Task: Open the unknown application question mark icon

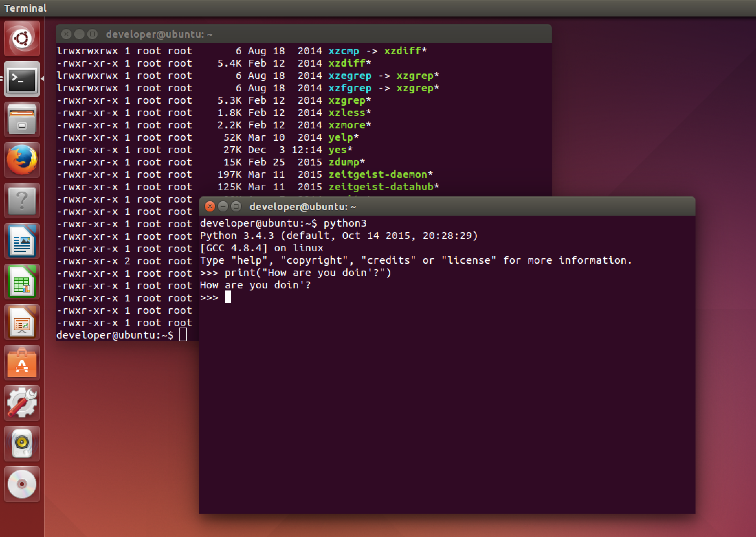Action: coord(22,201)
